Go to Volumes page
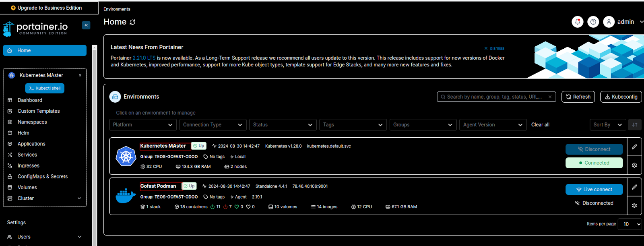This screenshot has width=644, height=246. tap(27, 187)
